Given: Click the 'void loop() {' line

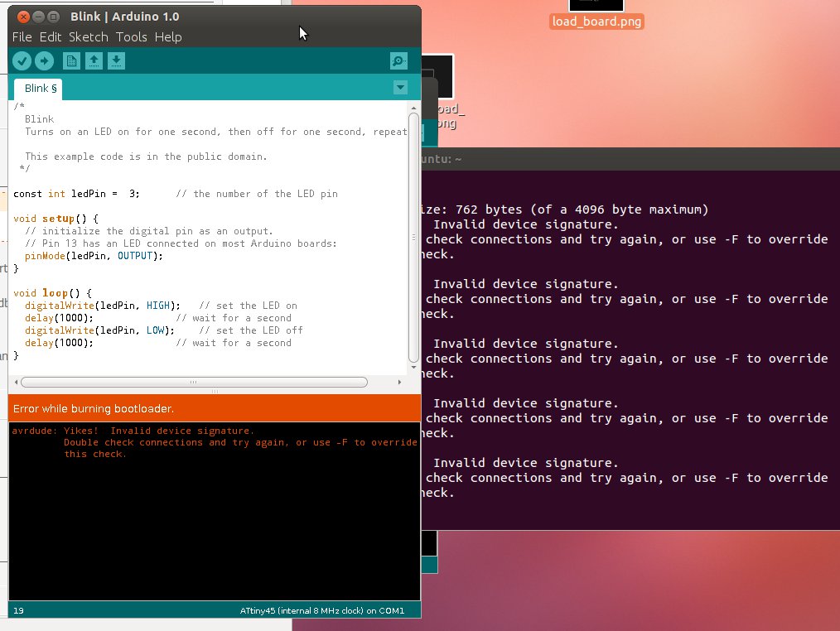Looking at the screenshot, I should 52,293.
